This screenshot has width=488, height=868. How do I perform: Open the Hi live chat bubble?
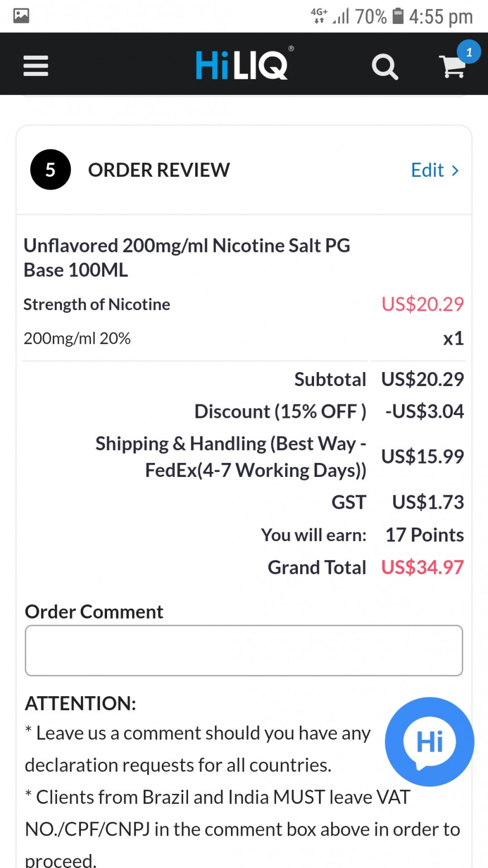pos(429,741)
